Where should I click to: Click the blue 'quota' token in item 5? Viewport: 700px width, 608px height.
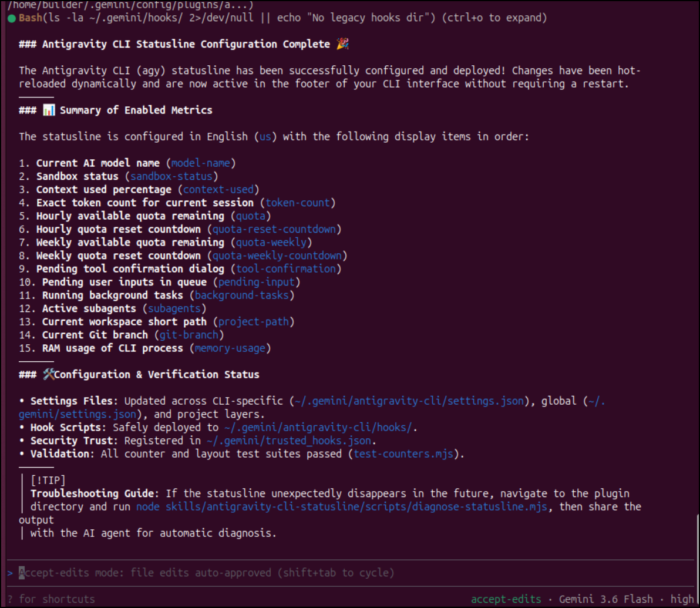pyautogui.click(x=250, y=216)
